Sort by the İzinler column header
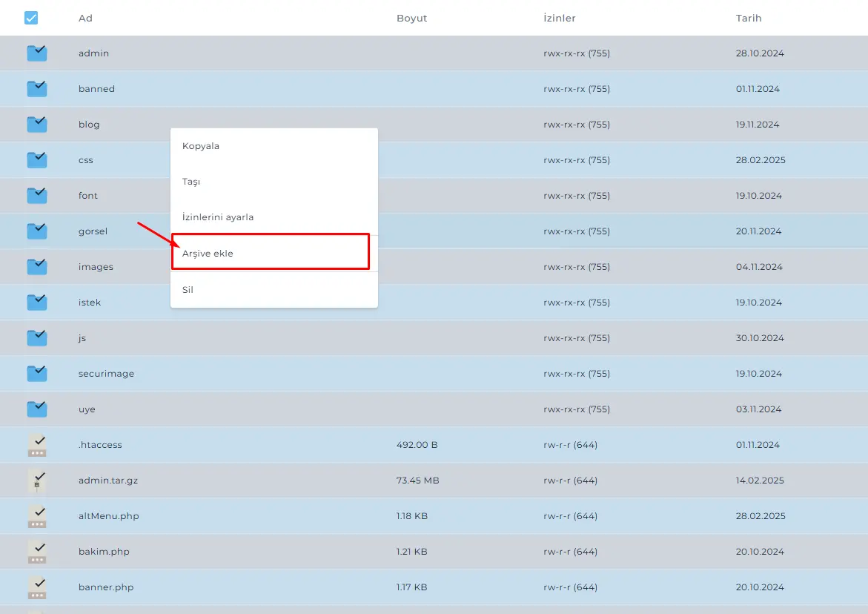The image size is (868, 614). pyautogui.click(x=559, y=19)
